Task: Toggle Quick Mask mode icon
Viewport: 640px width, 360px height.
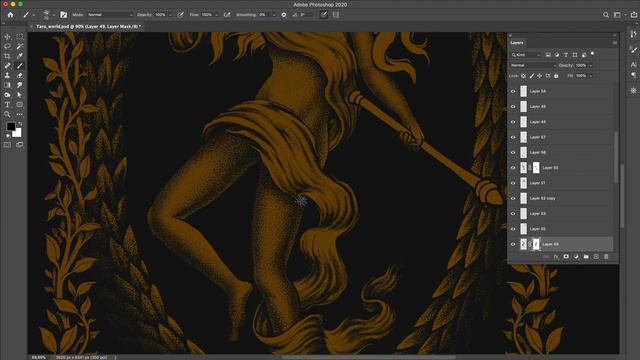Action: [7, 145]
